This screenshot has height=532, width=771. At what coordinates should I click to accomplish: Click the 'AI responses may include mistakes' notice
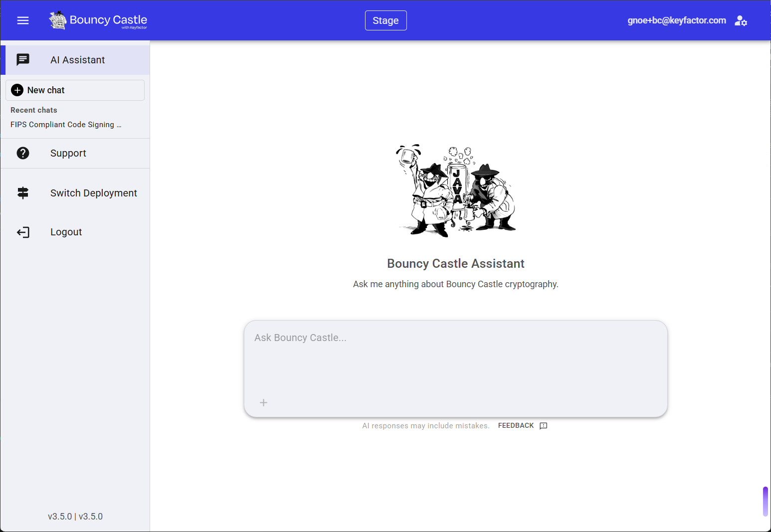coord(426,426)
